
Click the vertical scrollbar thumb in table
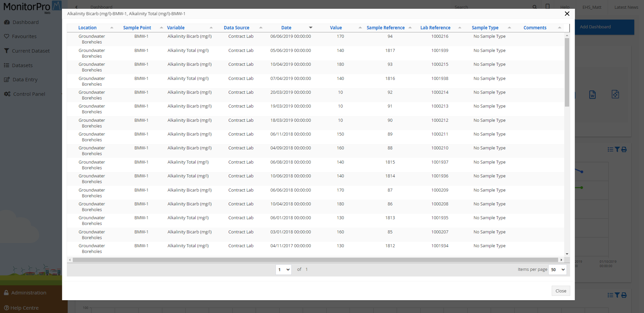pos(567,72)
